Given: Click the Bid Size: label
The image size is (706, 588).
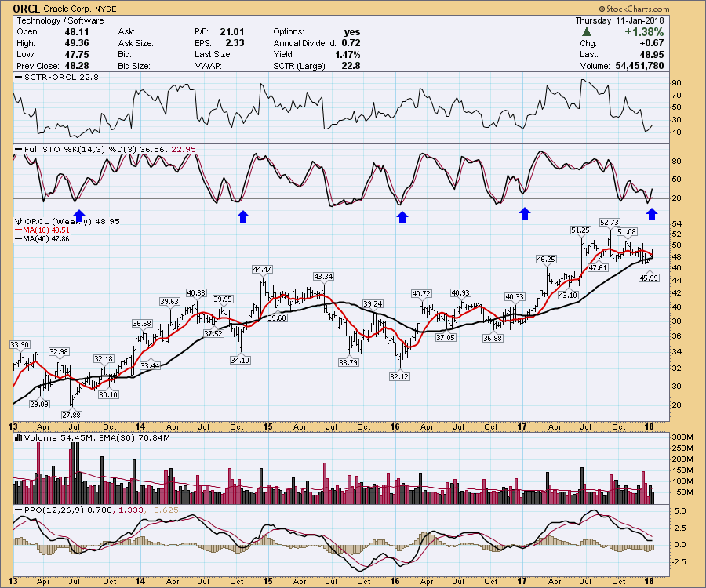Looking at the screenshot, I should coord(134,66).
